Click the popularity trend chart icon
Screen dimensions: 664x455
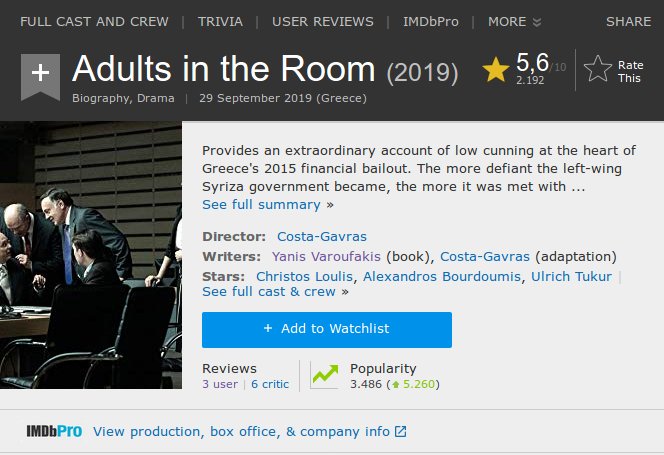click(x=324, y=375)
